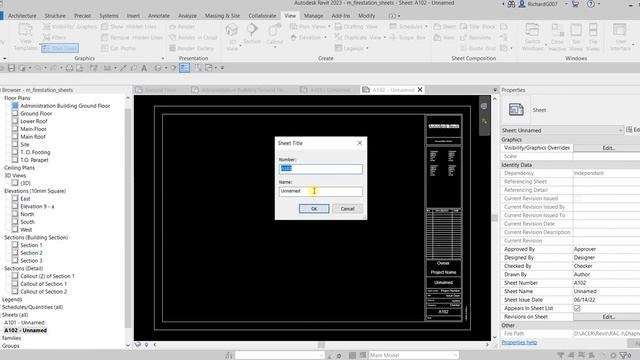Expand the Duplicate View dropdown
640x360 pixels.
click(x=385, y=38)
